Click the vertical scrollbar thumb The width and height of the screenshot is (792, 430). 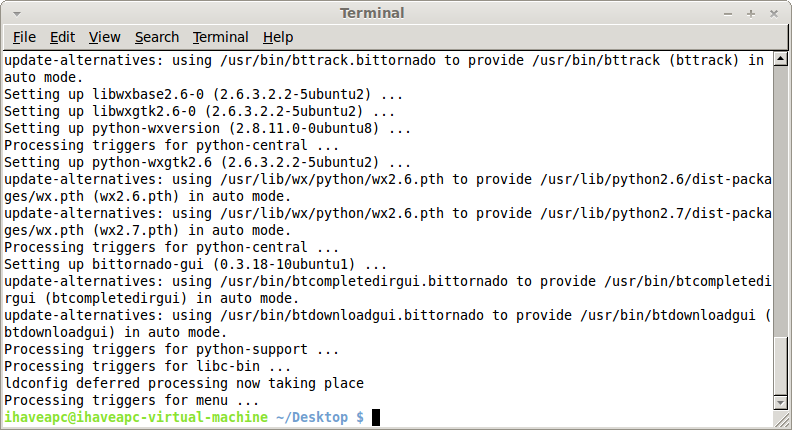780,366
